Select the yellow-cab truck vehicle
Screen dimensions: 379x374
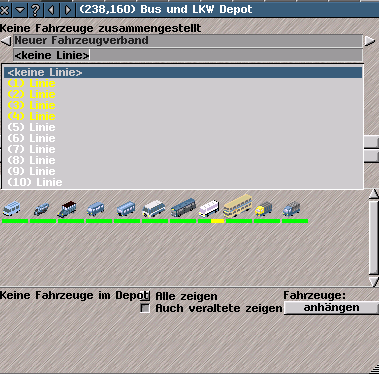[x=264, y=209]
